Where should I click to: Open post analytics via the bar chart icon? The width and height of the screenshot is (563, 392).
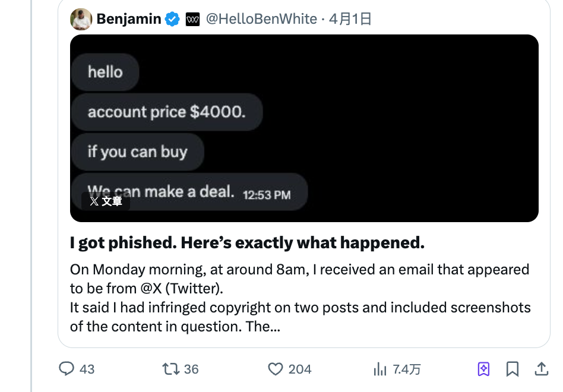point(381,369)
